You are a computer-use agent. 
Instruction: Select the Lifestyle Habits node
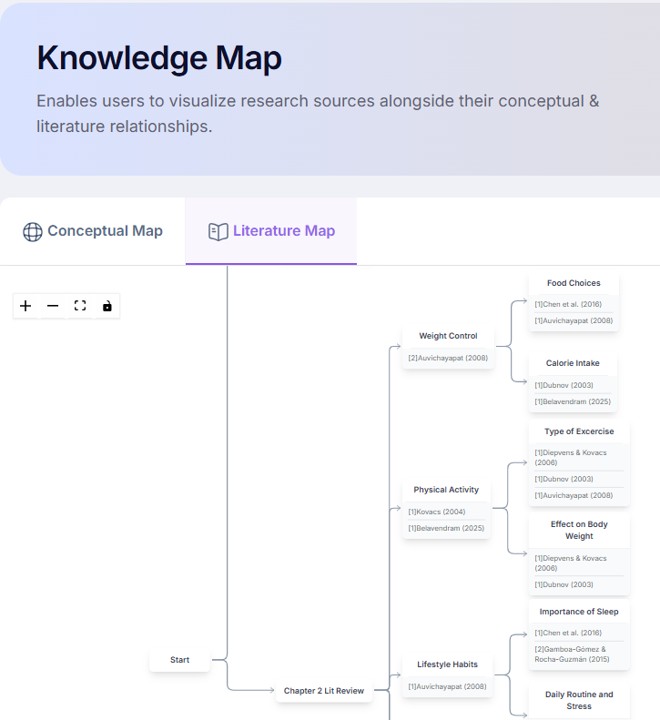447,664
